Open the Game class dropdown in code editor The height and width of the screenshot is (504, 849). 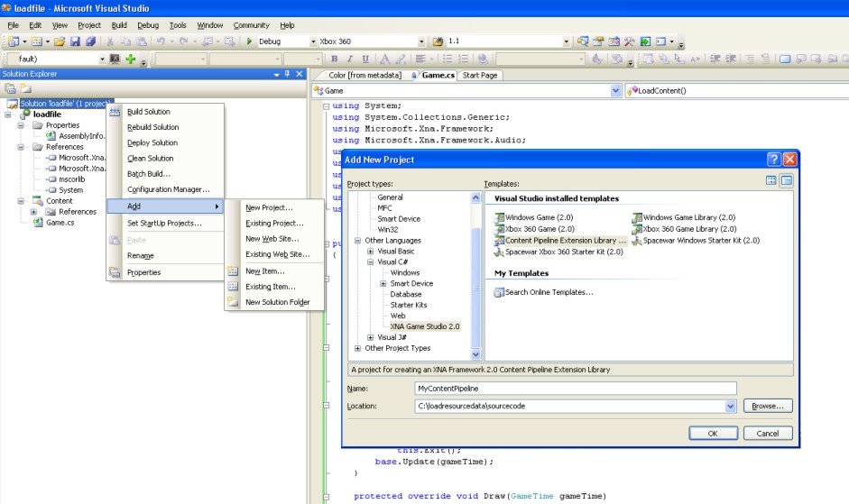[615, 91]
